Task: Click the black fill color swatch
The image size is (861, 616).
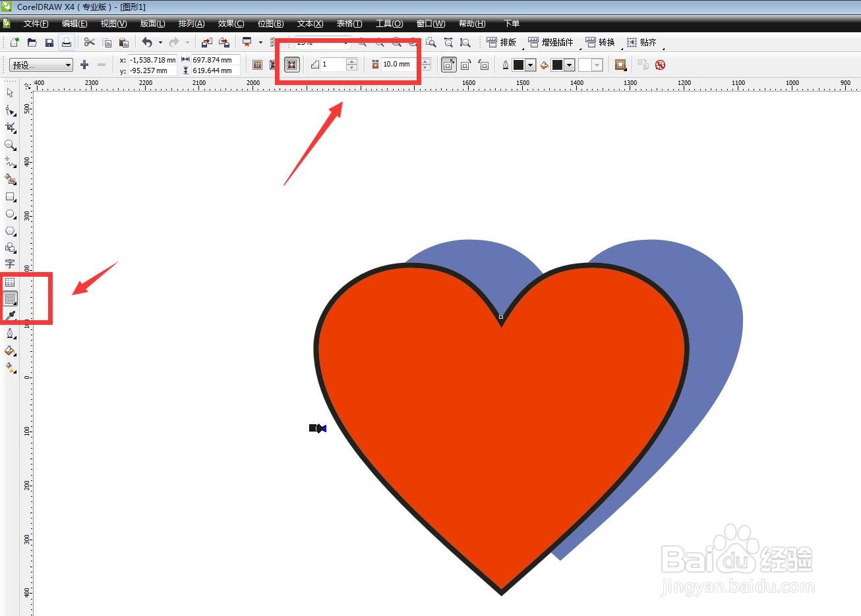Action: pyautogui.click(x=557, y=65)
